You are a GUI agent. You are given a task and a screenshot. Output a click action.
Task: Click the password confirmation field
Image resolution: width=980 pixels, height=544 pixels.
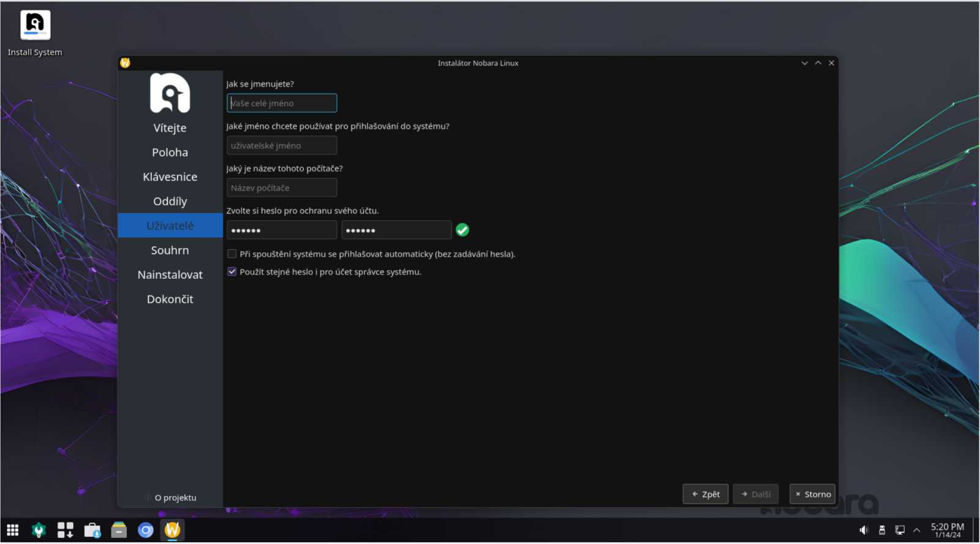396,230
